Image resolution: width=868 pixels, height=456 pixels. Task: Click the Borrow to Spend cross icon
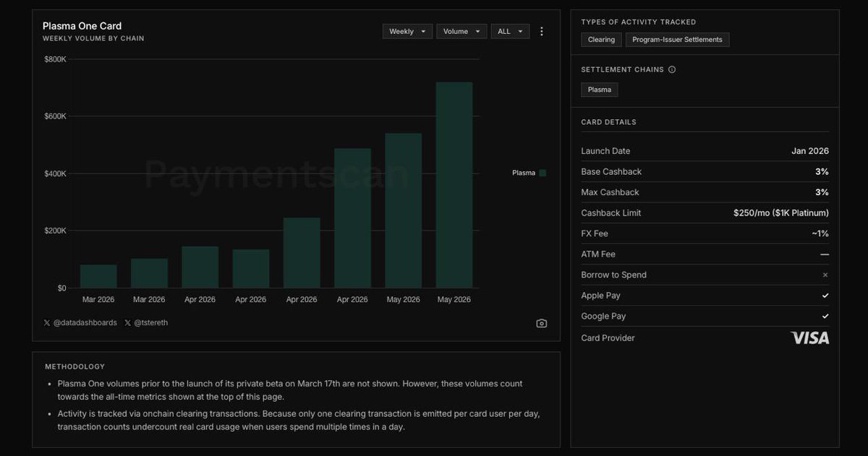click(825, 275)
